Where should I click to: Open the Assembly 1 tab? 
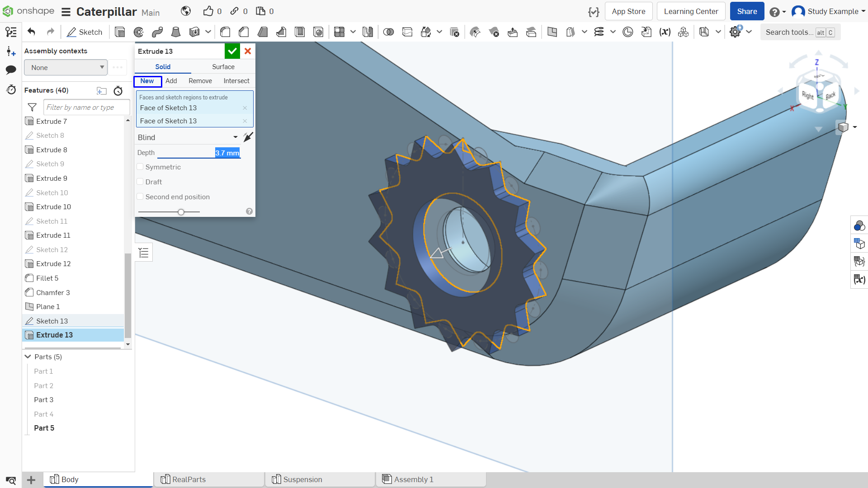point(431,479)
